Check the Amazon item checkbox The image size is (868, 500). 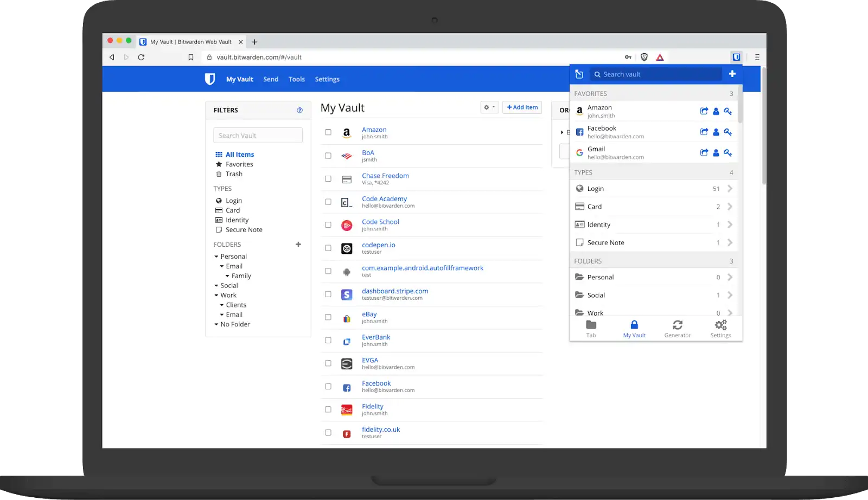point(328,132)
